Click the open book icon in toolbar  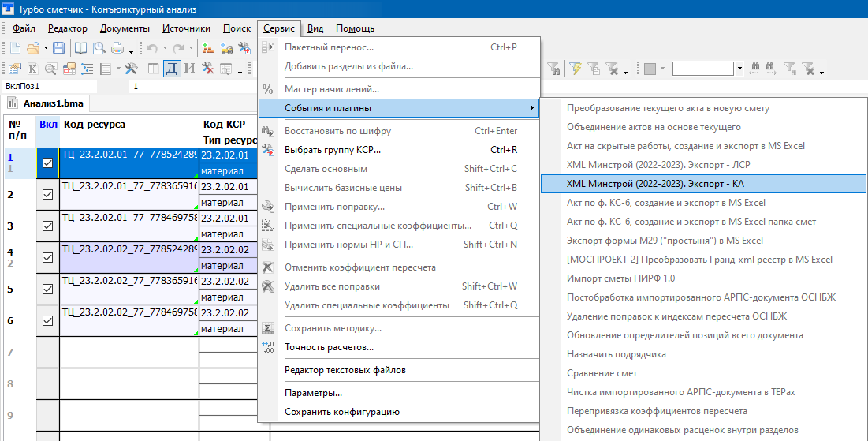tap(82, 48)
